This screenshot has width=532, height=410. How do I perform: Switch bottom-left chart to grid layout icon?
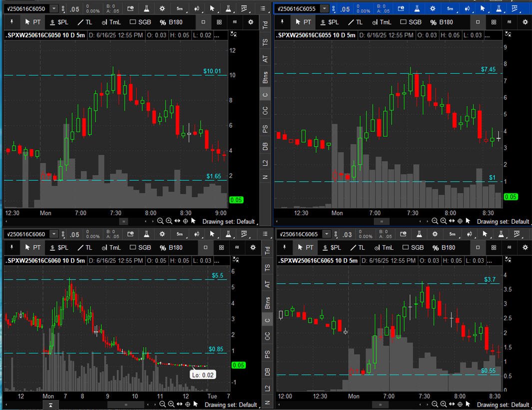(220, 247)
